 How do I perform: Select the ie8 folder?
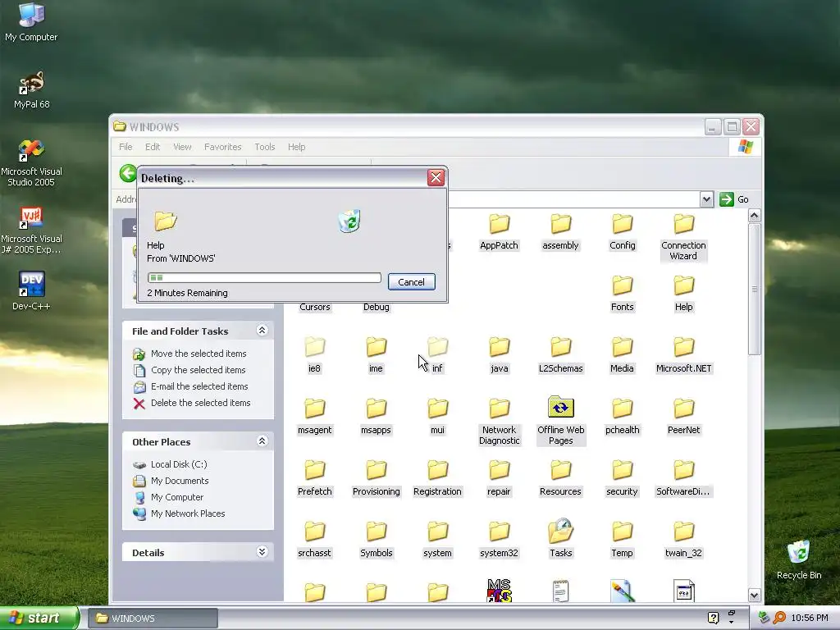[314, 355]
